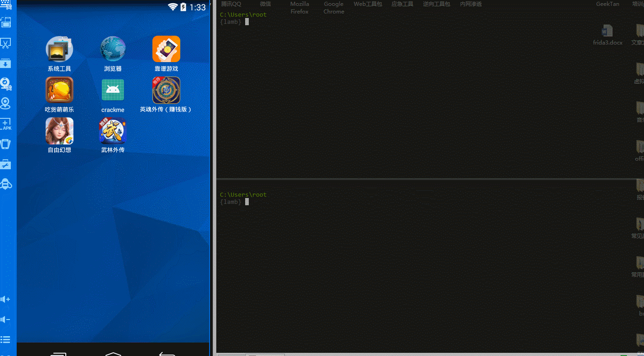Click the APK install icon in sidebar

pyautogui.click(x=6, y=124)
